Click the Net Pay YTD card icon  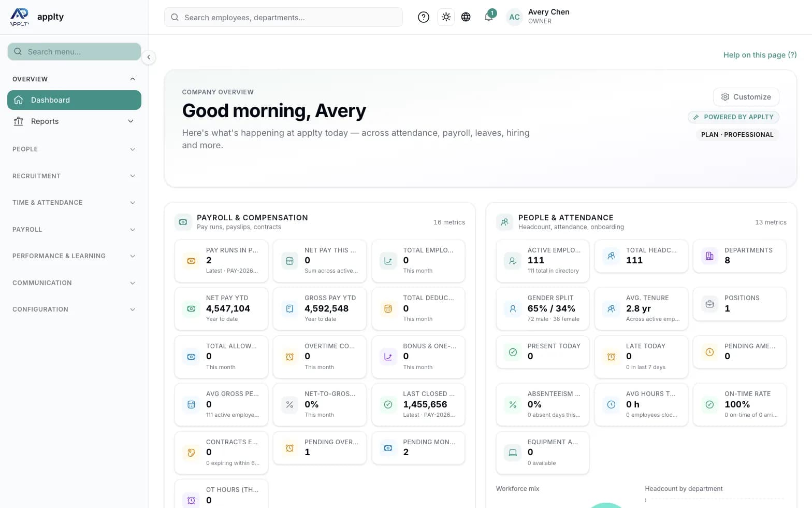pyautogui.click(x=191, y=308)
